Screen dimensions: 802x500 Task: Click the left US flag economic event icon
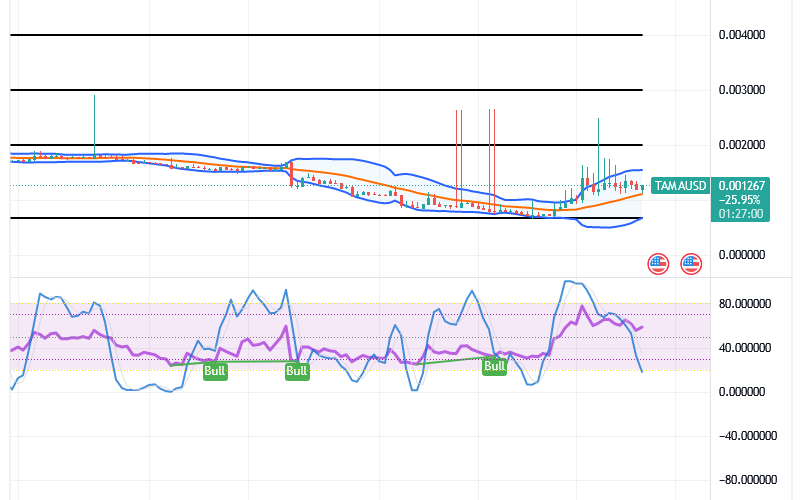[x=658, y=264]
